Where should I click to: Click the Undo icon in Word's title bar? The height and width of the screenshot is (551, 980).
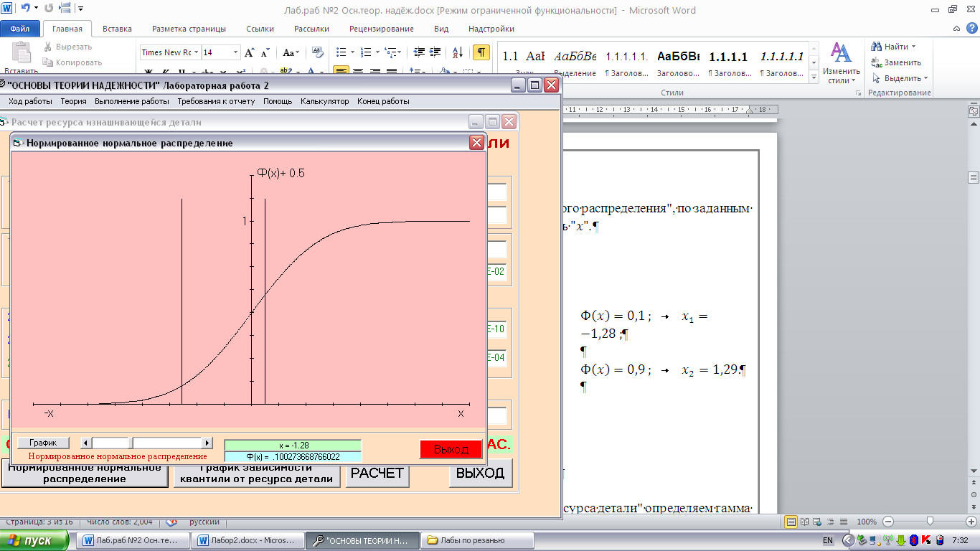pos(25,9)
